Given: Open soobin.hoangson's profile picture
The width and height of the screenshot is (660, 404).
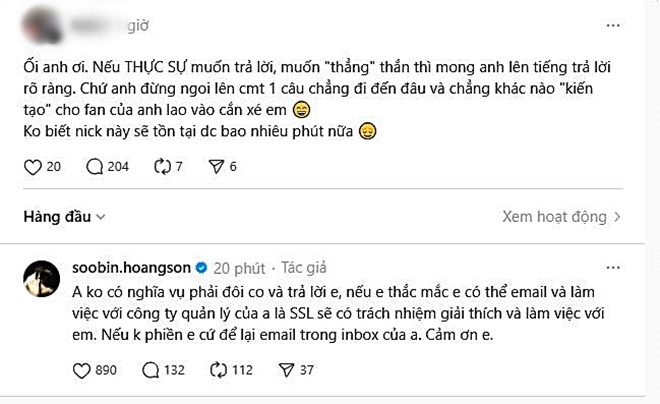Looking at the screenshot, I should (40, 279).
